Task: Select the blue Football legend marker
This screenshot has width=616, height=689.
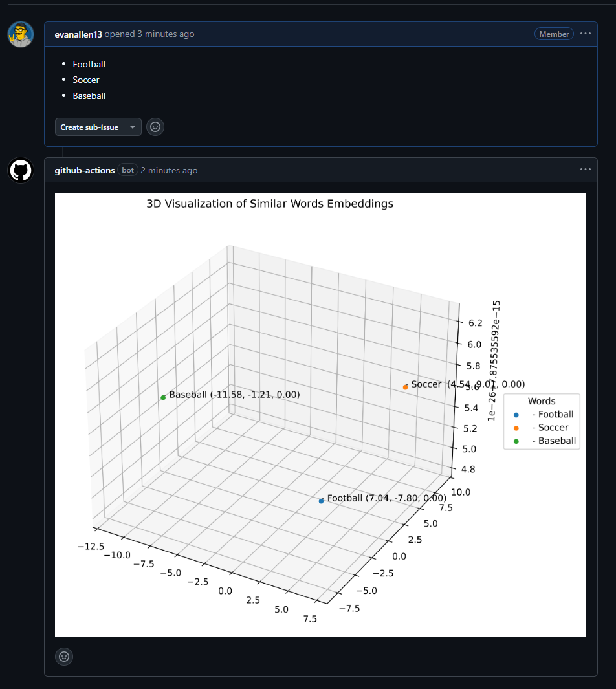Action: tap(515, 414)
